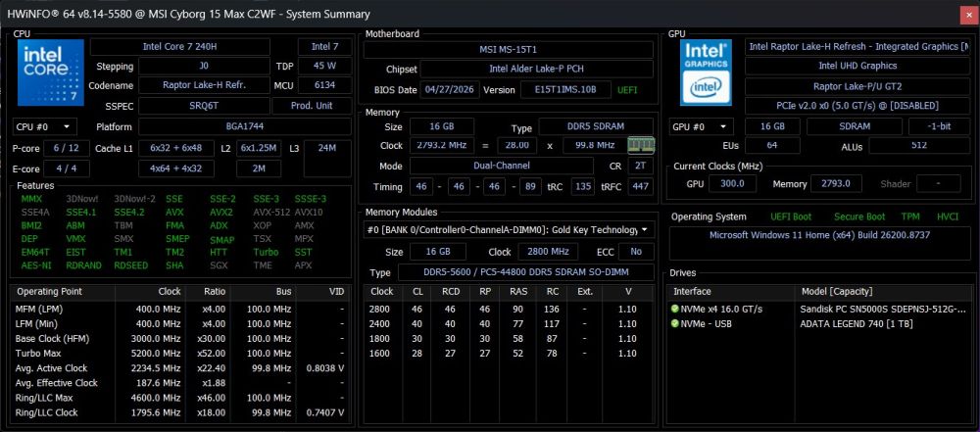Click the GPU memory clock 2793.0
980x432 pixels.
coord(838,184)
